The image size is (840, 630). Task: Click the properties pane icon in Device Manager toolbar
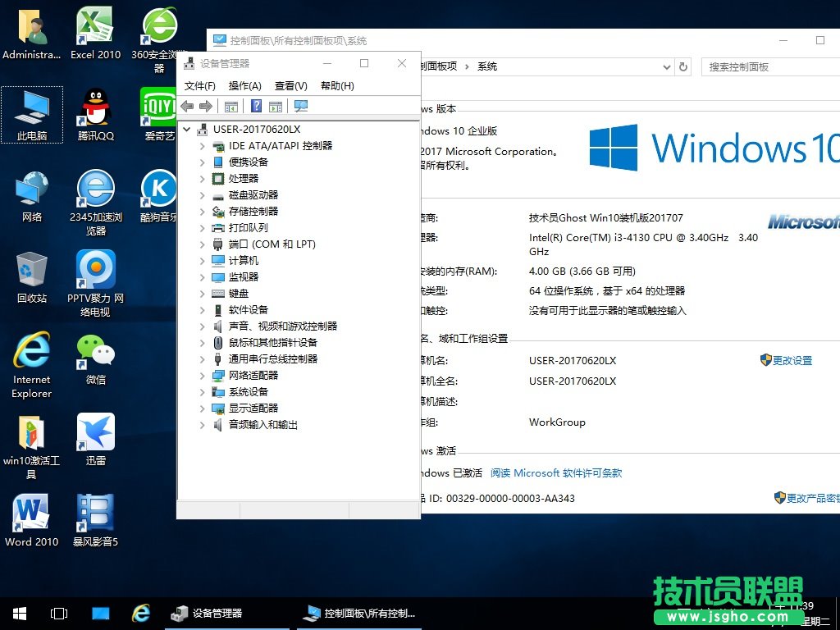pyautogui.click(x=231, y=106)
